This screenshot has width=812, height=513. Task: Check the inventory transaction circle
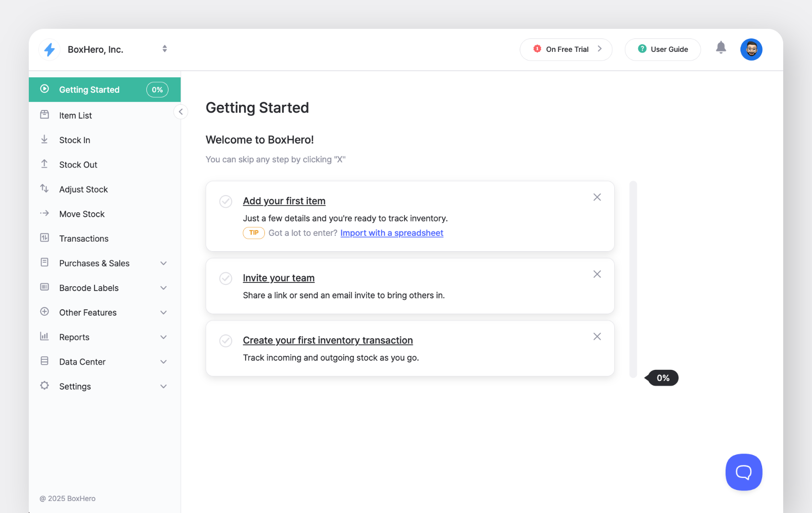tap(226, 341)
